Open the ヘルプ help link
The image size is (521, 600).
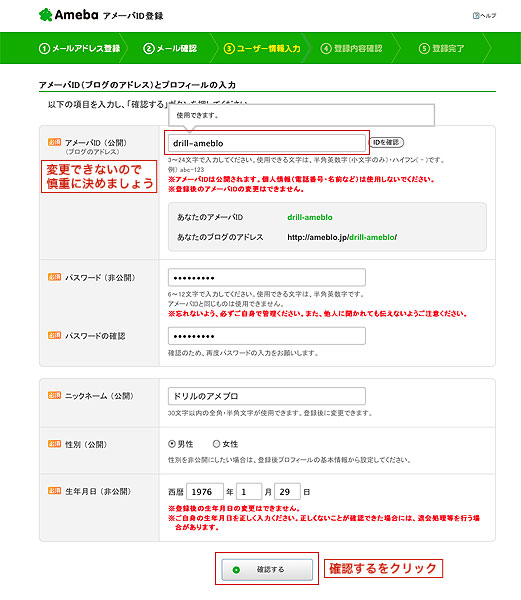[484, 16]
